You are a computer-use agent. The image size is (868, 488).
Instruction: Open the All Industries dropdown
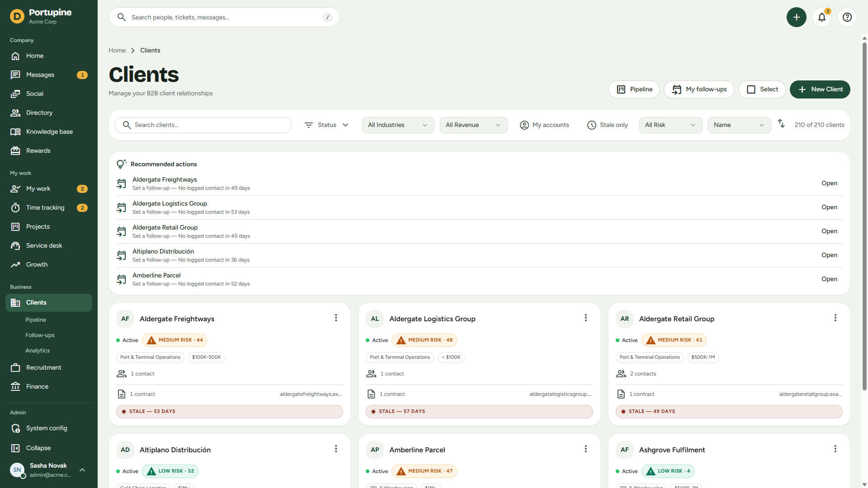pyautogui.click(x=398, y=125)
